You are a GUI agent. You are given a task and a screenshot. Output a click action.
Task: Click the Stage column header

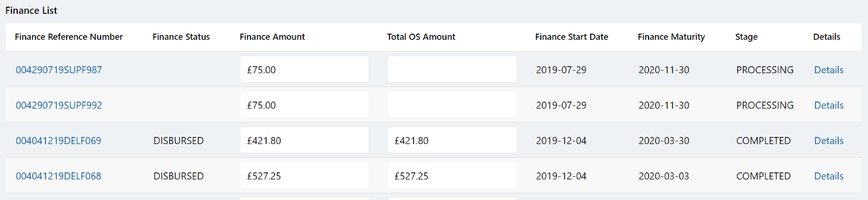coord(746,37)
